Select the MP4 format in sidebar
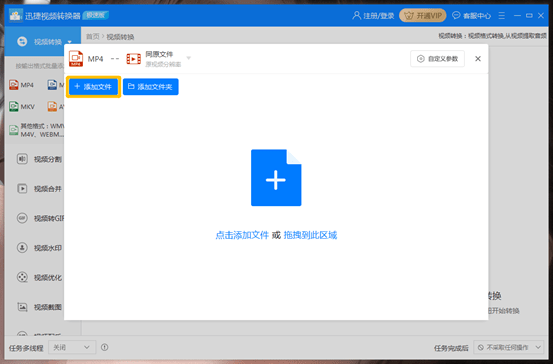This screenshot has height=364, width=553. 22,85
